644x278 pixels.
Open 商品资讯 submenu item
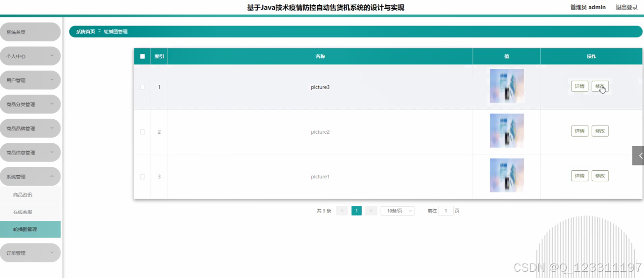[30, 195]
